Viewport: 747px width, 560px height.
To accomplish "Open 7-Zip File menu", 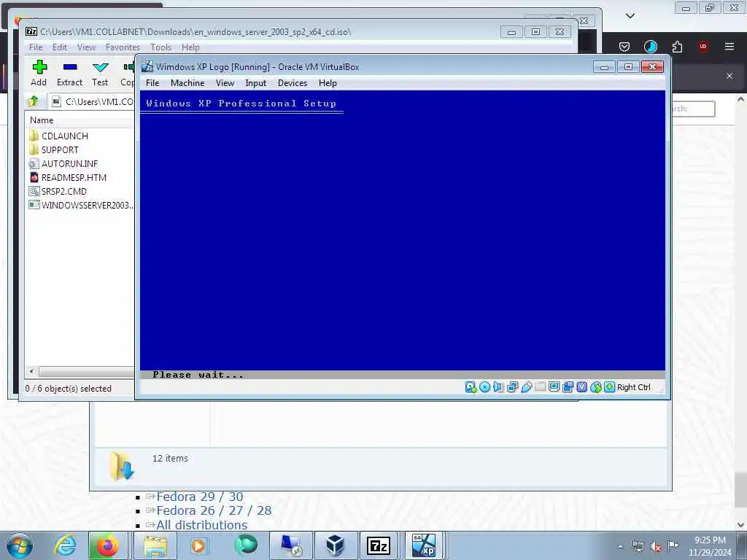I will [x=36, y=47].
